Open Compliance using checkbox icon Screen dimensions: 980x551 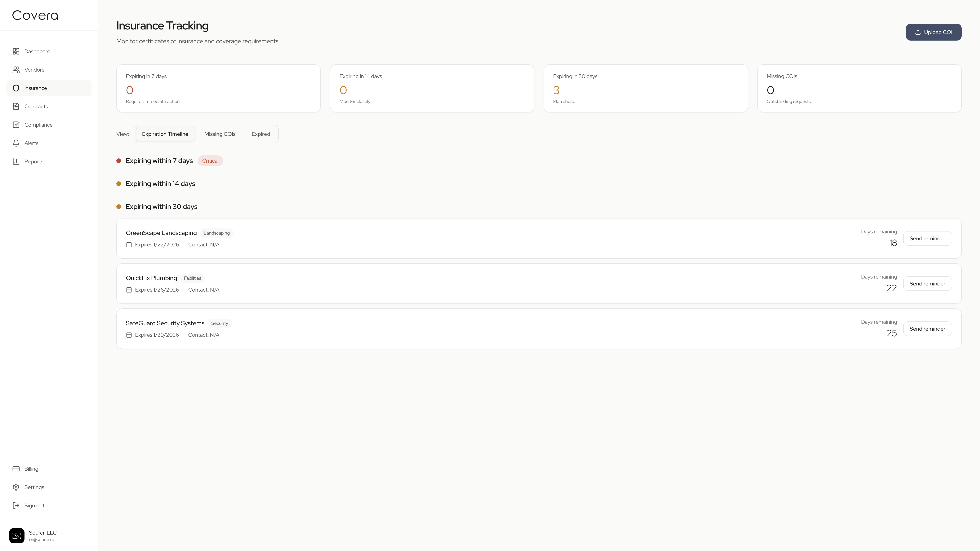(x=16, y=125)
